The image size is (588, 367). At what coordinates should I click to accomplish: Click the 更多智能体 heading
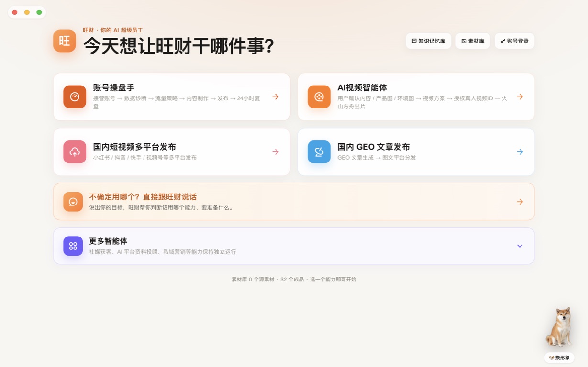coord(108,241)
